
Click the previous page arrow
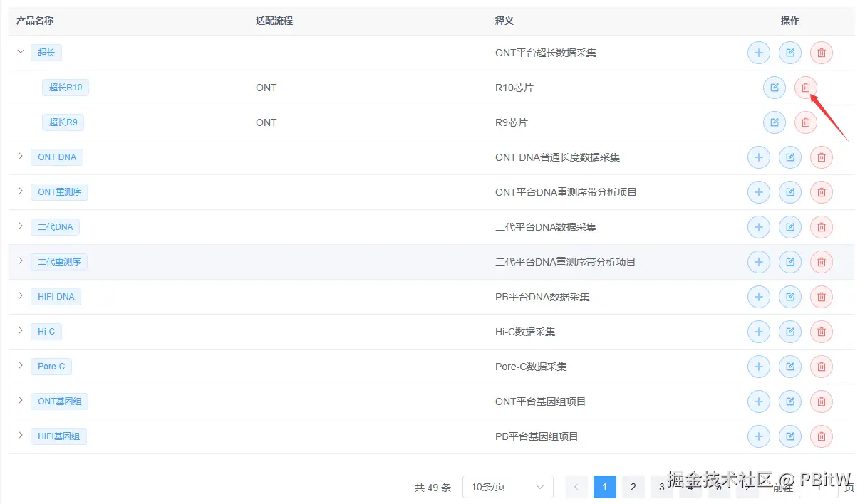576,487
